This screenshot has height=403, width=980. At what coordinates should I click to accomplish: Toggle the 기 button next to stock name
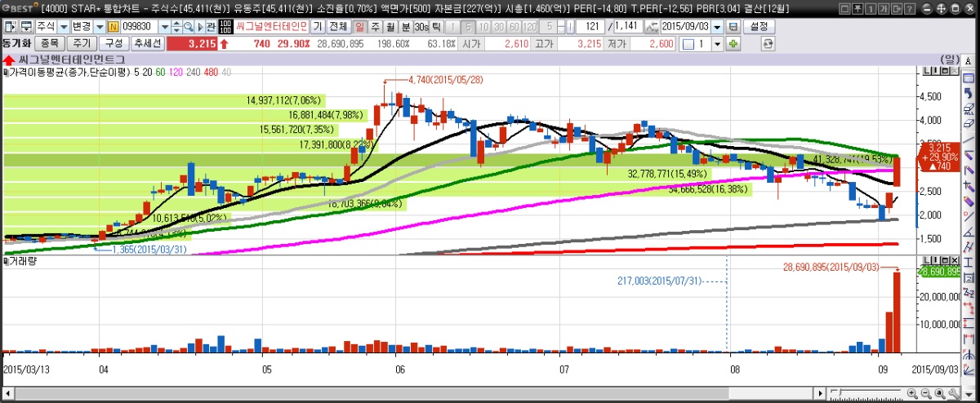[317, 26]
